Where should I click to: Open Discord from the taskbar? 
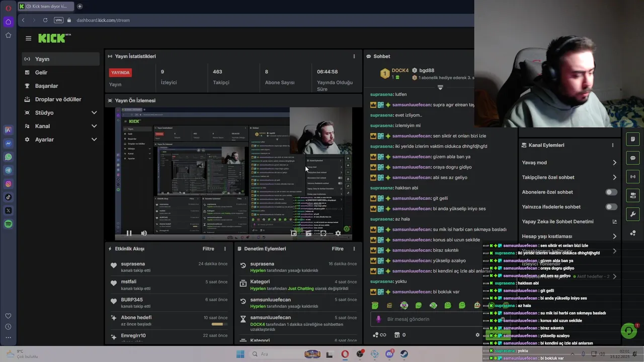(389, 354)
